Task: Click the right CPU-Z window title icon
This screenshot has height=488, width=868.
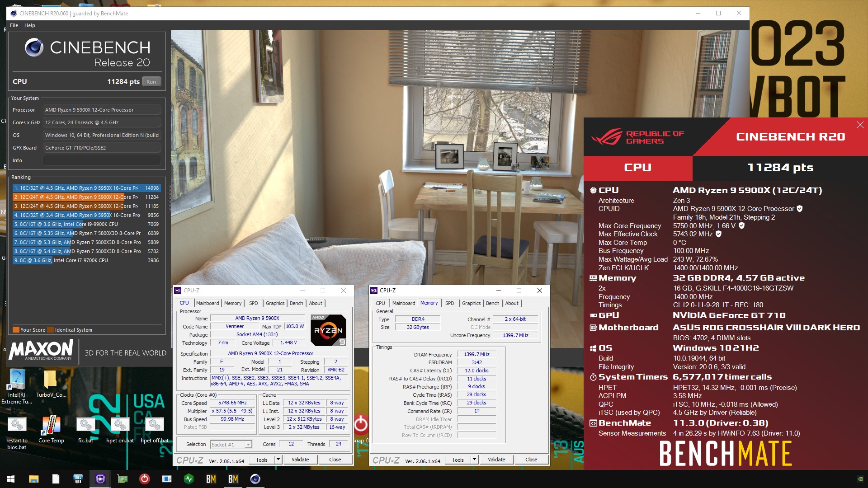Action: point(374,291)
